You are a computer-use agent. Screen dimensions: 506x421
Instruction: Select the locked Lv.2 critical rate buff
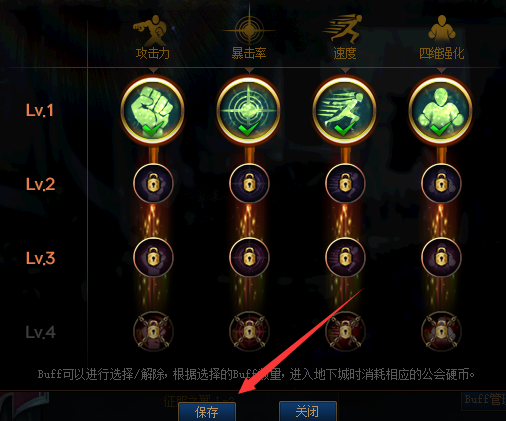249,184
